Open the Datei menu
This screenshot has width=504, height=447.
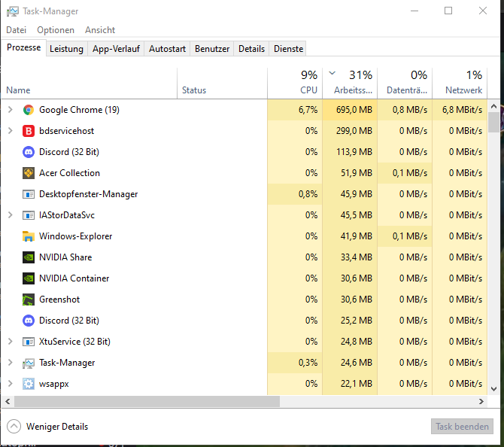tap(16, 30)
